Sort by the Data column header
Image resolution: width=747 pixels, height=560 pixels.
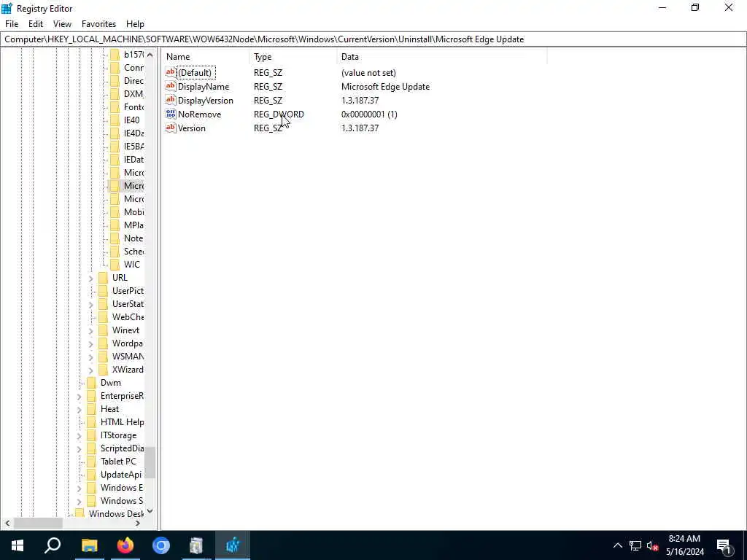441,57
